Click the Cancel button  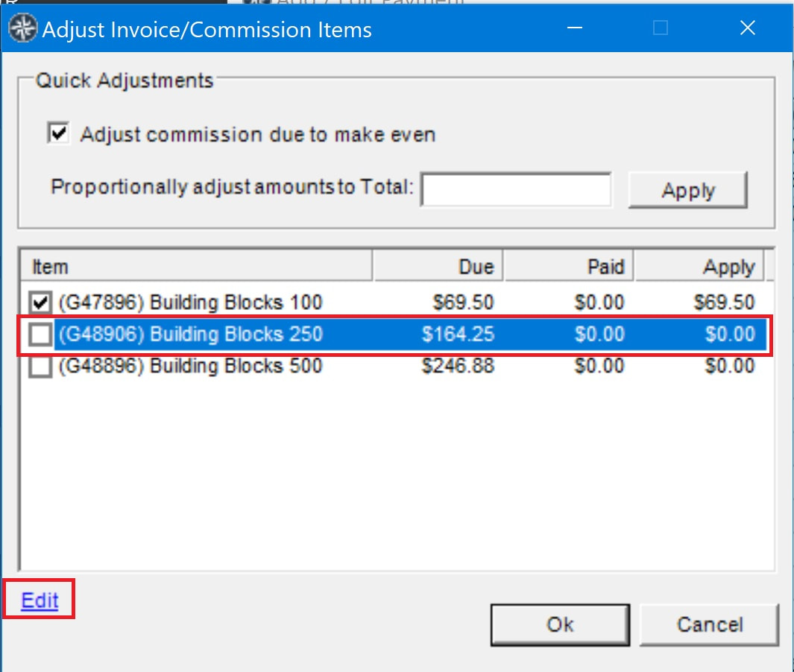pos(710,624)
